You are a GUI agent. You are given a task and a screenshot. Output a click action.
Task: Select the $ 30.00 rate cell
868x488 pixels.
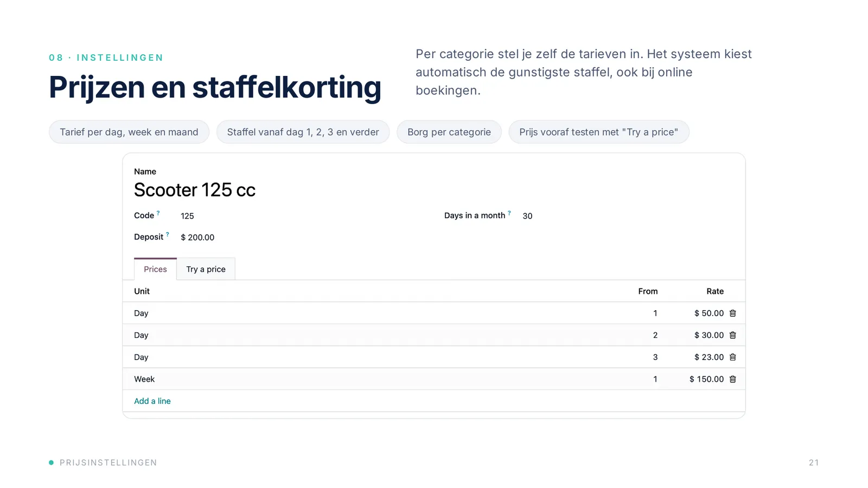coord(709,335)
